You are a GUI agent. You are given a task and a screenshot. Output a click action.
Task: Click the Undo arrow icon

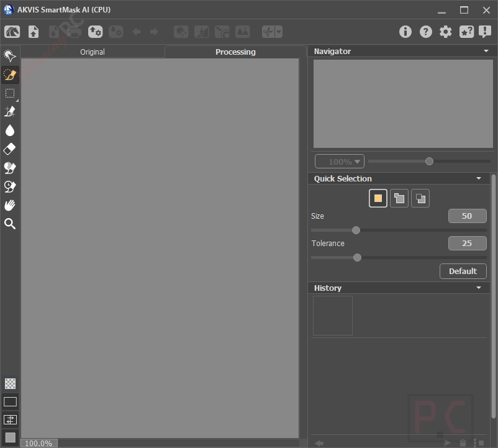pos(137,32)
